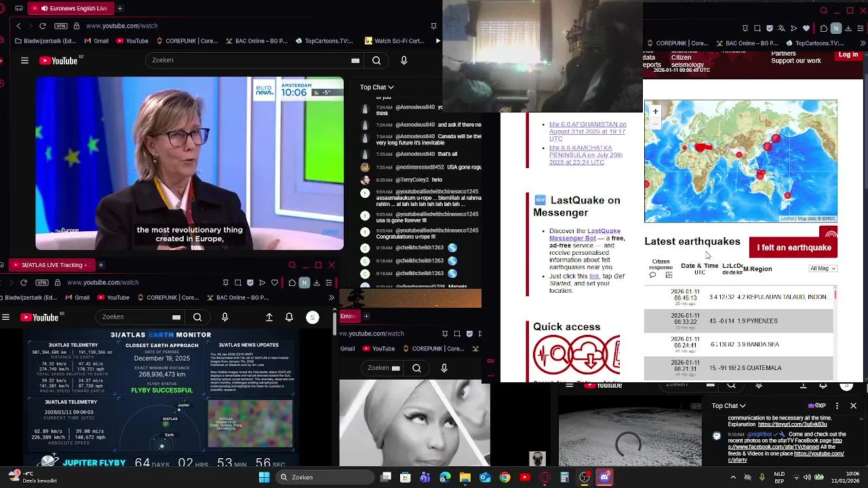Open Mw 6.0 AFGHANISTAN link

coord(587,131)
